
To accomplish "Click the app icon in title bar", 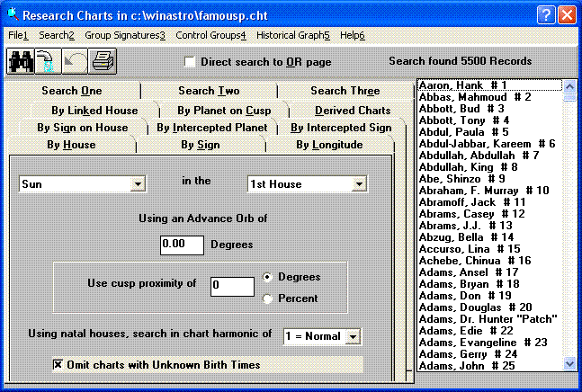I will click(13, 13).
